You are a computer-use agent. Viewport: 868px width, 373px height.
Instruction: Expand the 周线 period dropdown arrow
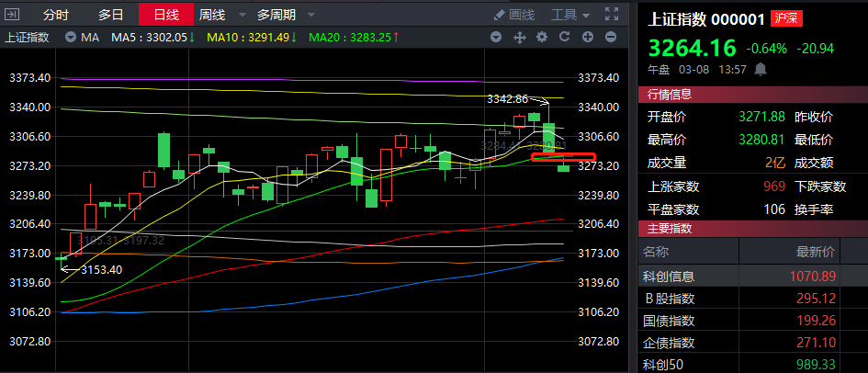pyautogui.click(x=242, y=15)
